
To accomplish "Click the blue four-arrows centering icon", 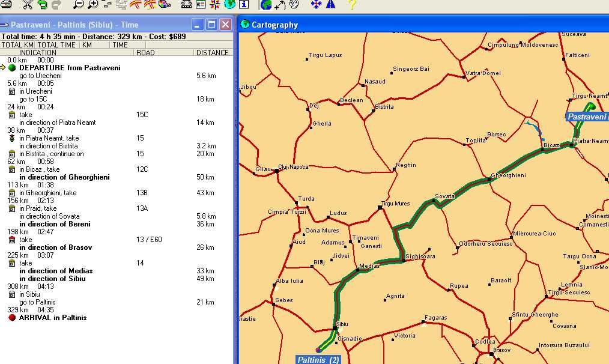I will (316, 4).
